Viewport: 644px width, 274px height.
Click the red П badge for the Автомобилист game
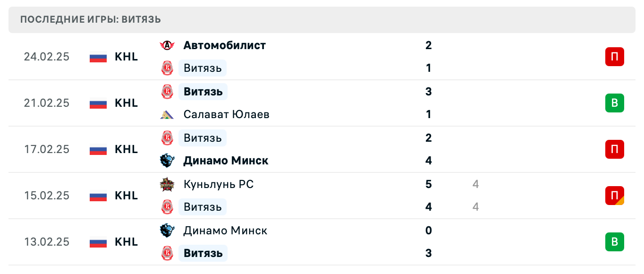pyautogui.click(x=614, y=57)
